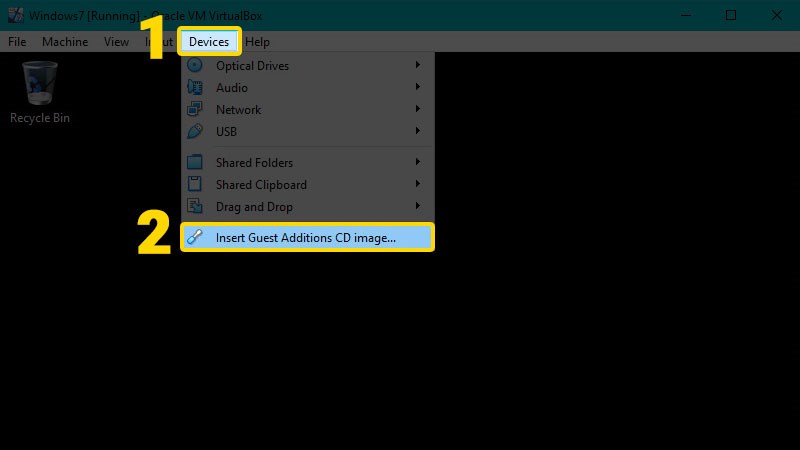This screenshot has width=800, height=450.
Task: Maximize the VirtualBox window
Action: click(731, 15)
